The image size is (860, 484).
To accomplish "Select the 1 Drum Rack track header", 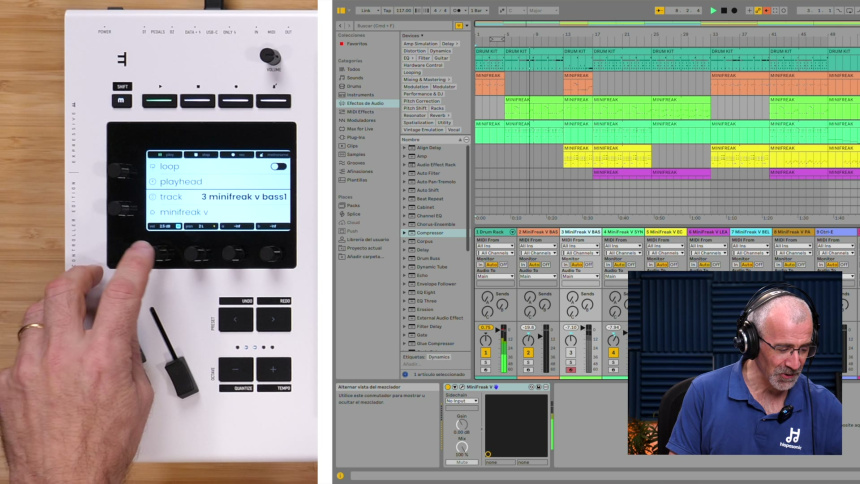I will [495, 232].
